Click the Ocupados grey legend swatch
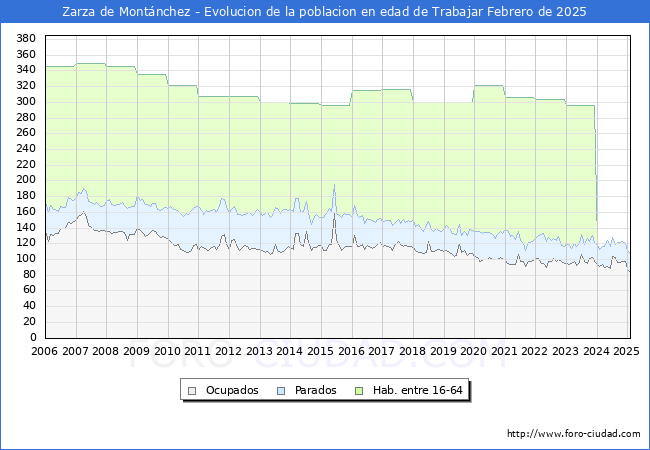650x450 pixels. [192, 391]
